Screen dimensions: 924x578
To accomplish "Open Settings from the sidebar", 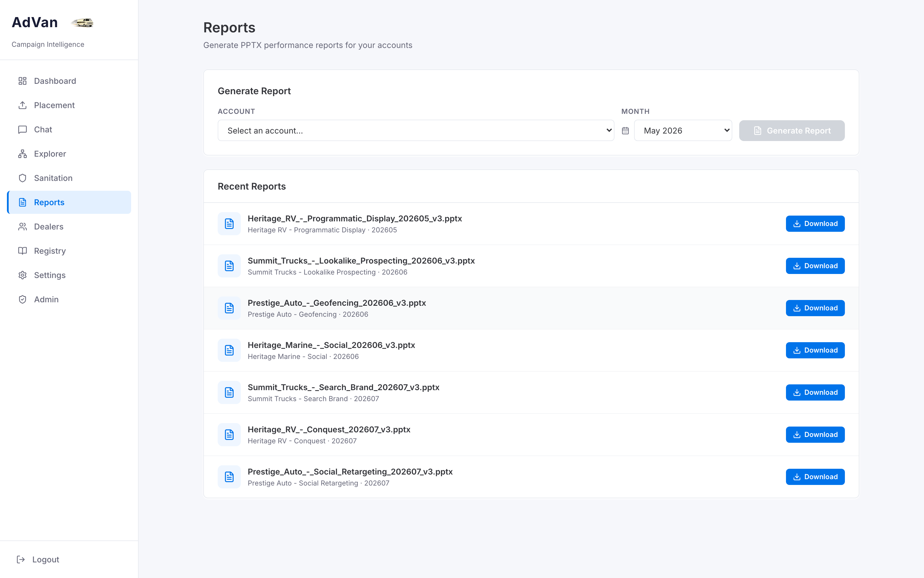I will 69,275.
